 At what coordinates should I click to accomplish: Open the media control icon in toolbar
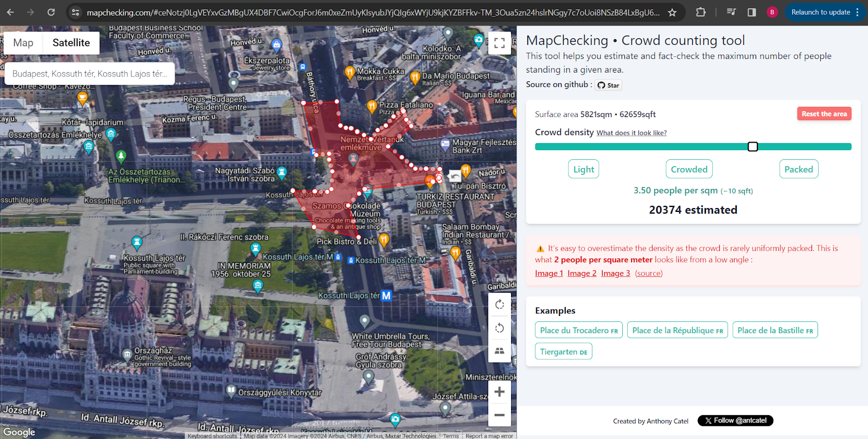[731, 12]
